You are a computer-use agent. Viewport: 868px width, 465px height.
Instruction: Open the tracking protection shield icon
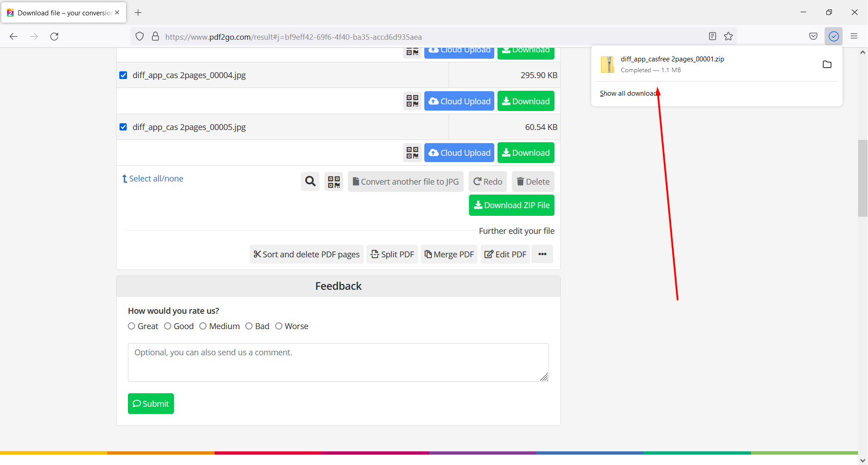tap(139, 36)
